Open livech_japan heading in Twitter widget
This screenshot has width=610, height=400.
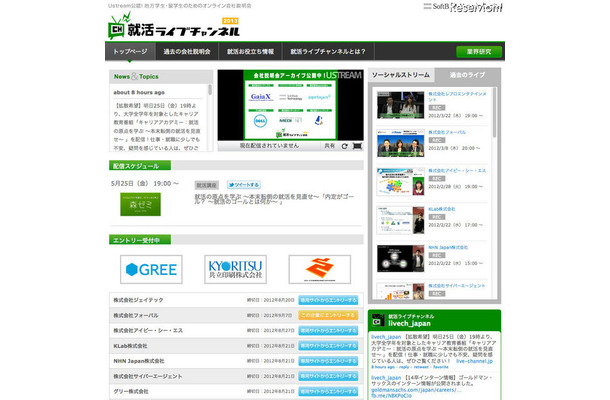pyautogui.click(x=409, y=323)
